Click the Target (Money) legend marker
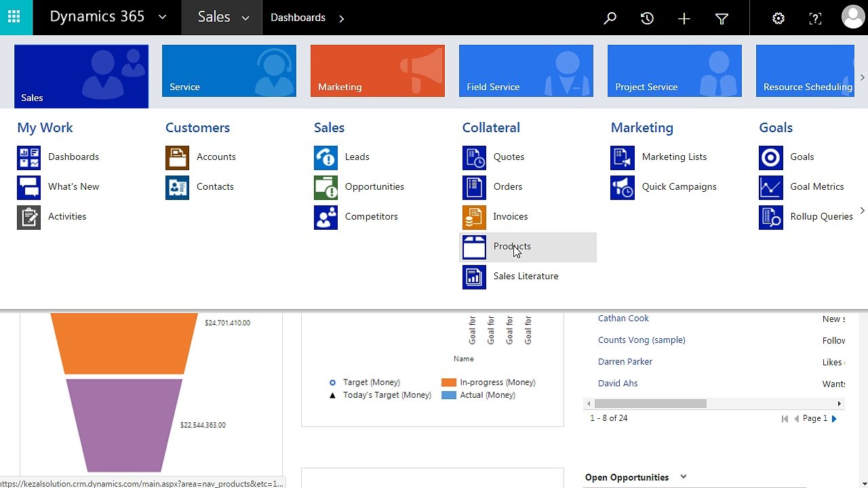Viewport: 868px width, 488px height. coord(332,383)
